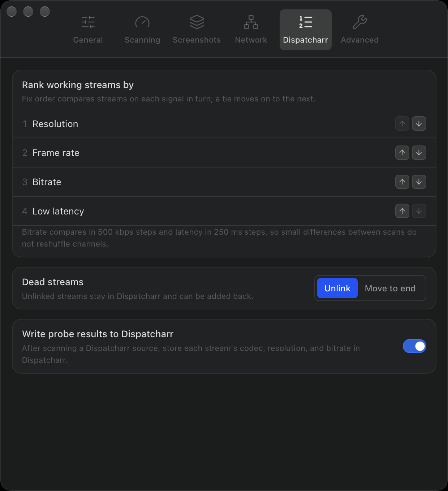448x491 pixels.
Task: Move Bitrate down in the ranking
Action: tap(419, 182)
